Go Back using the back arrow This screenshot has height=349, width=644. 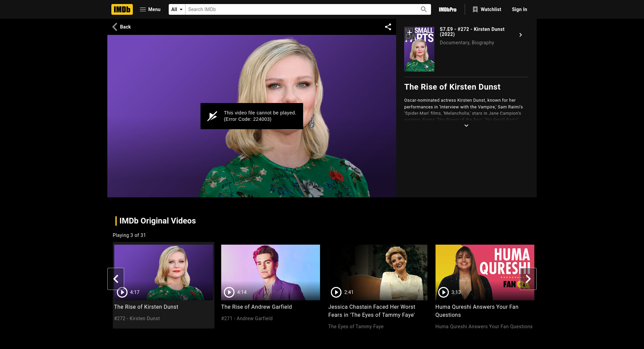[x=121, y=27]
